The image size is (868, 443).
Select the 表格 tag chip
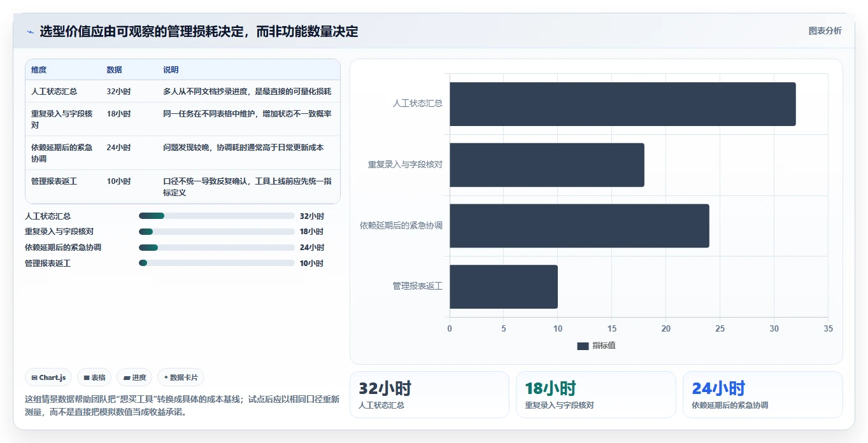pos(94,377)
